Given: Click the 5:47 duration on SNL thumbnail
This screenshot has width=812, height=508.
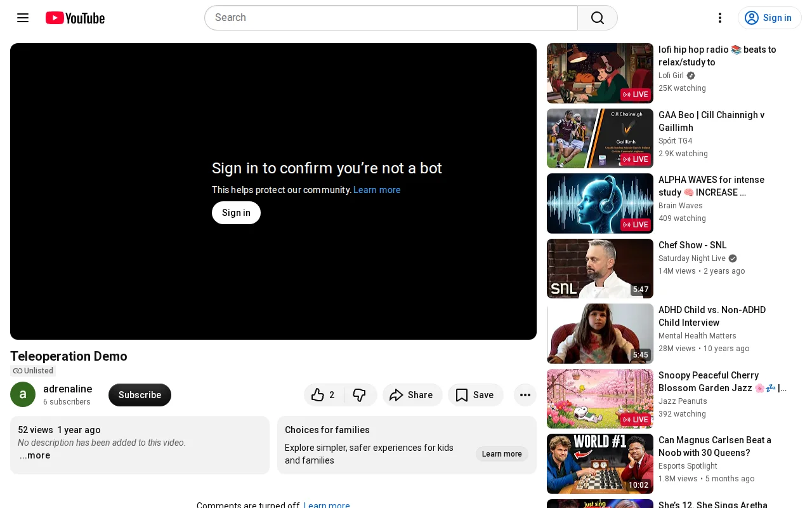Looking at the screenshot, I should pyautogui.click(x=641, y=290).
